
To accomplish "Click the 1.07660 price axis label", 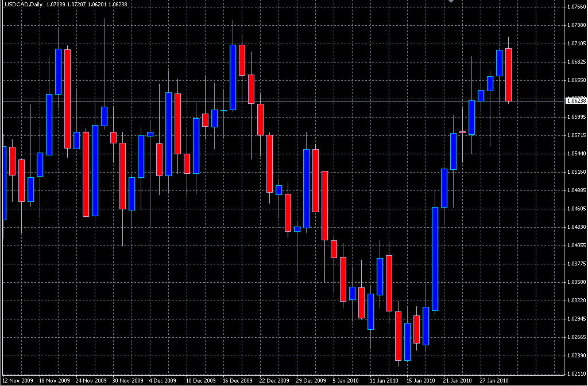I will (577, 7).
